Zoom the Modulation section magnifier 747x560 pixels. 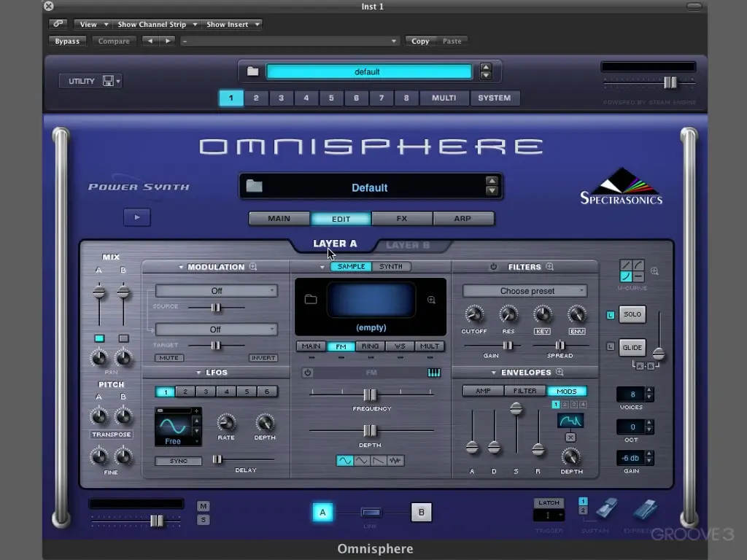pyautogui.click(x=253, y=267)
